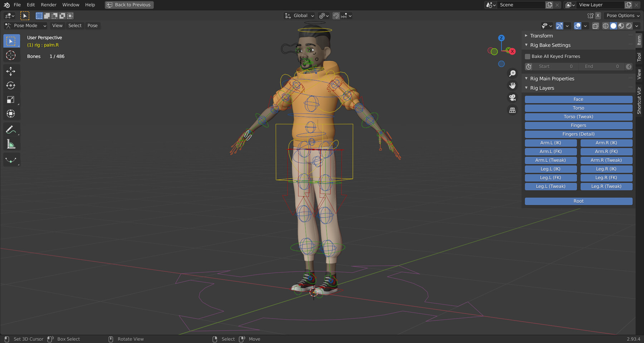Switch to the Tool sidebar tab
The width and height of the screenshot is (644, 343).
(x=639, y=56)
